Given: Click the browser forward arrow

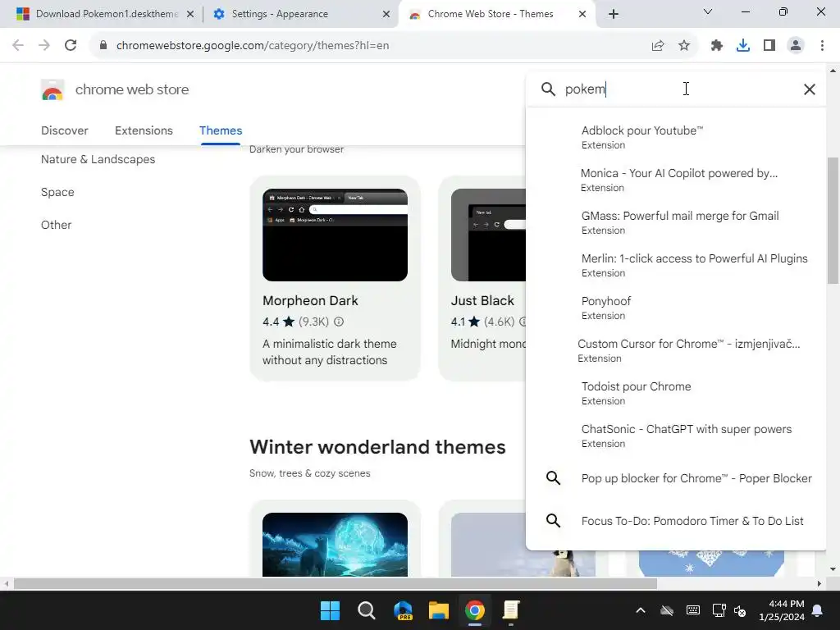Looking at the screenshot, I should point(44,46).
